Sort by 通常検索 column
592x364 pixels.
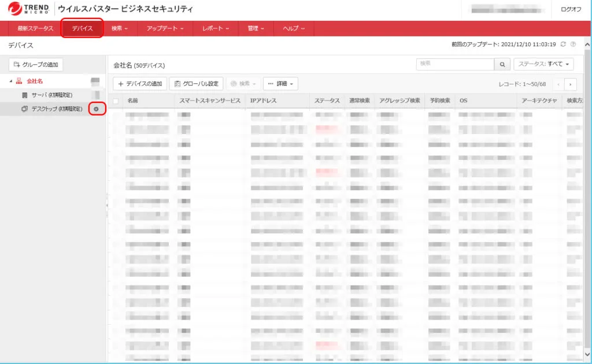coord(360,101)
